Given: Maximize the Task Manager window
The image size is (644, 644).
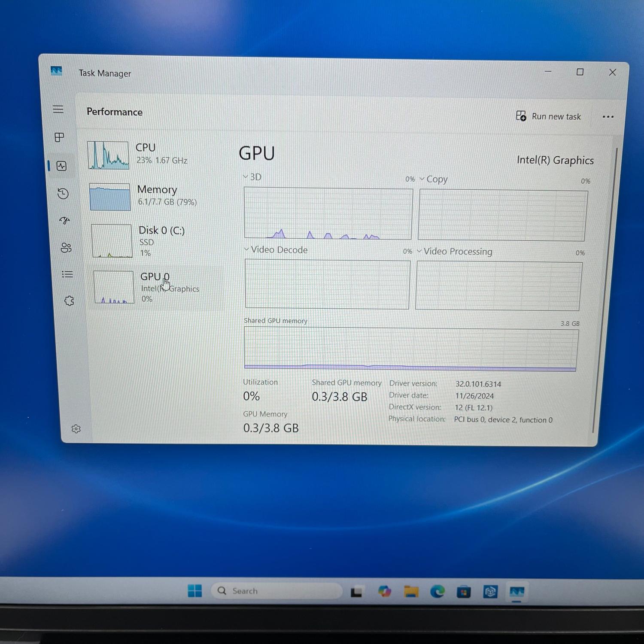Looking at the screenshot, I should point(580,72).
